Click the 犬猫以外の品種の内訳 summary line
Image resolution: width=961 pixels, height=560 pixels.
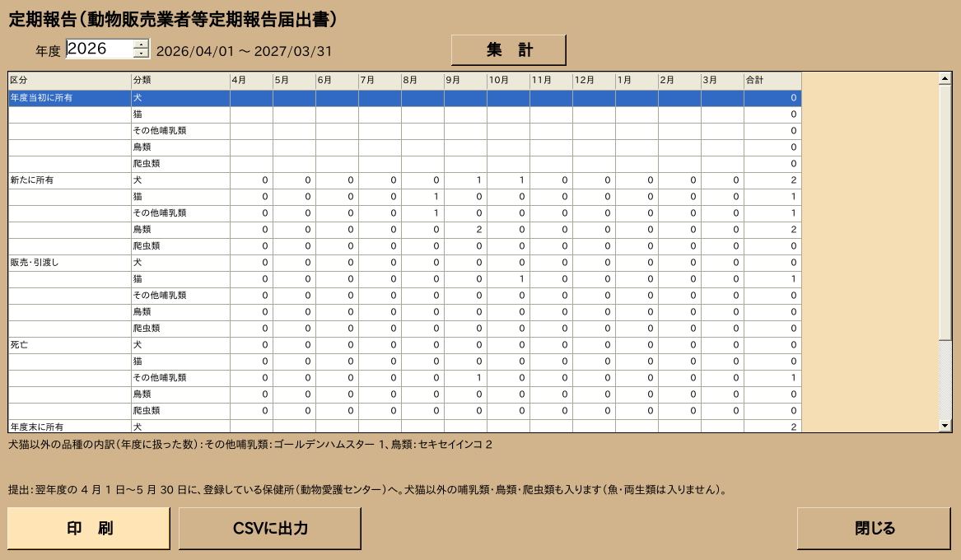[x=250, y=445]
